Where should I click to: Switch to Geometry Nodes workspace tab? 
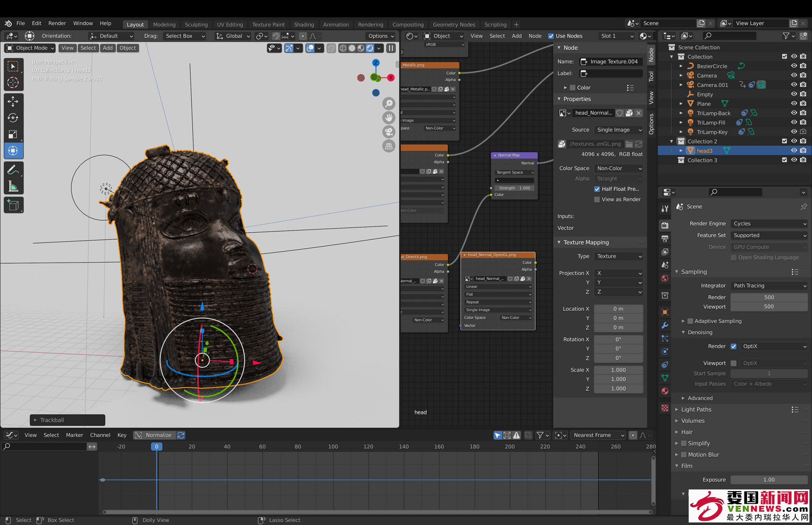[x=454, y=24]
